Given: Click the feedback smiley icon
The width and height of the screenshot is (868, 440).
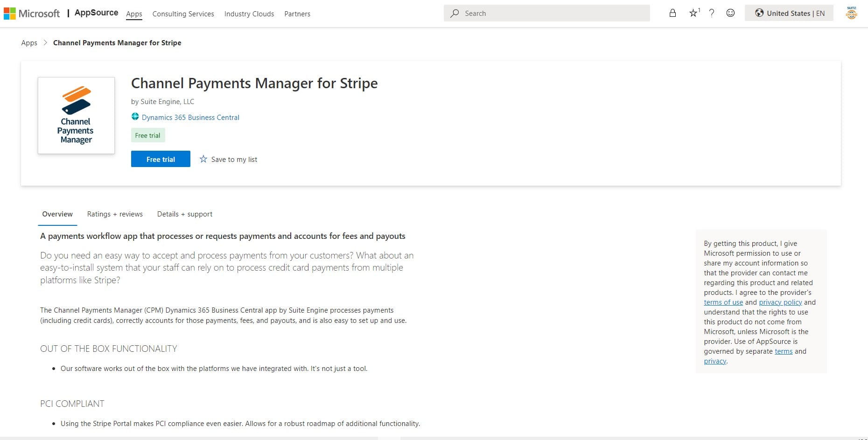Looking at the screenshot, I should tap(730, 13).
